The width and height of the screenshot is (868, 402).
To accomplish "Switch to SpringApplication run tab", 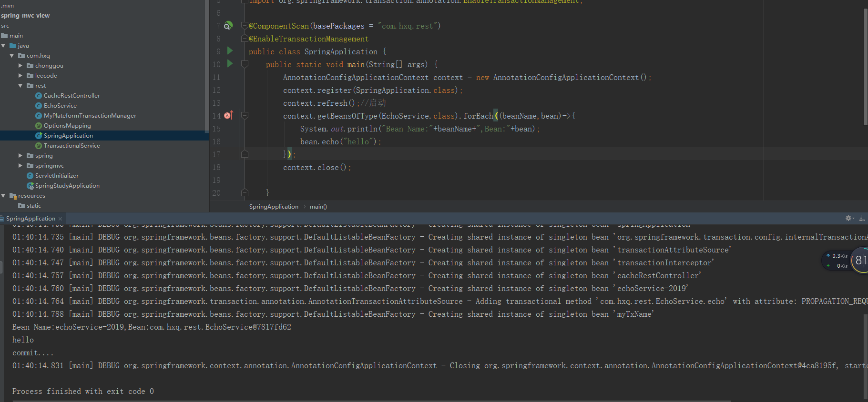I will (x=31, y=219).
